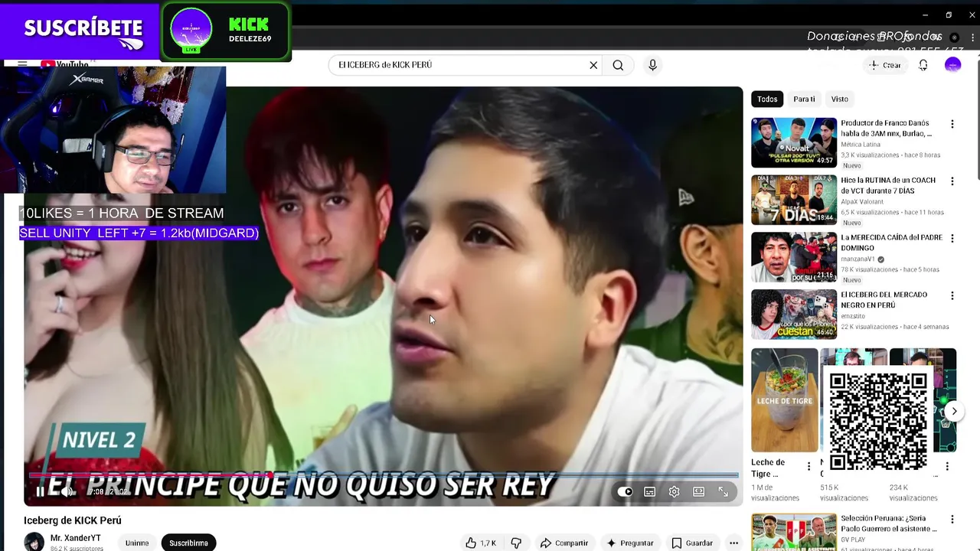Click the Métrica Latina channel name
This screenshot has width=980, height=551.
[x=861, y=144]
